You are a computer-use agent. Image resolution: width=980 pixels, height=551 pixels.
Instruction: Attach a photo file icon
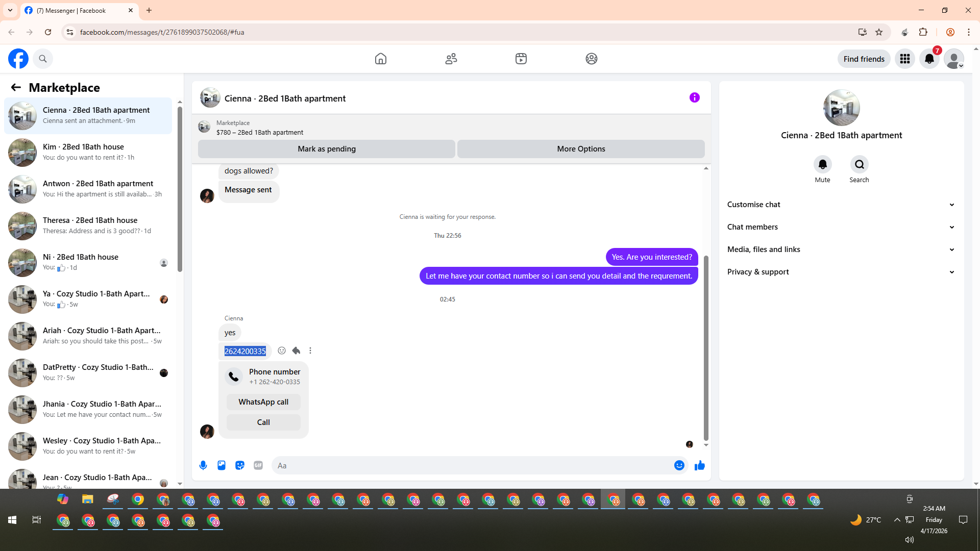pos(222,465)
